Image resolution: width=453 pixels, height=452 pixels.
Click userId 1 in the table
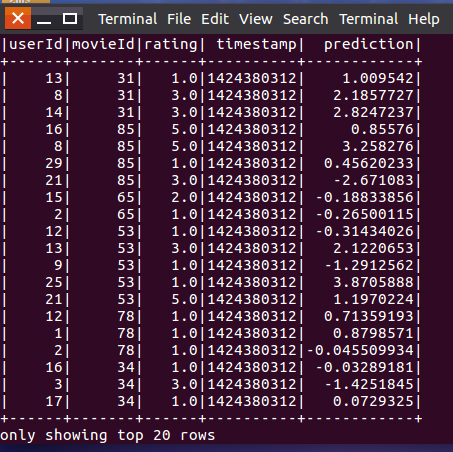point(58,334)
